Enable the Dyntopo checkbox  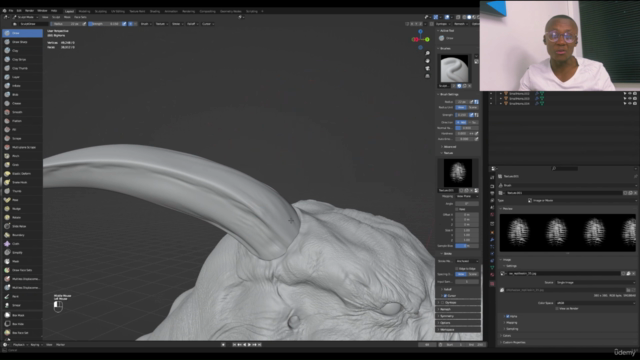click(x=443, y=302)
